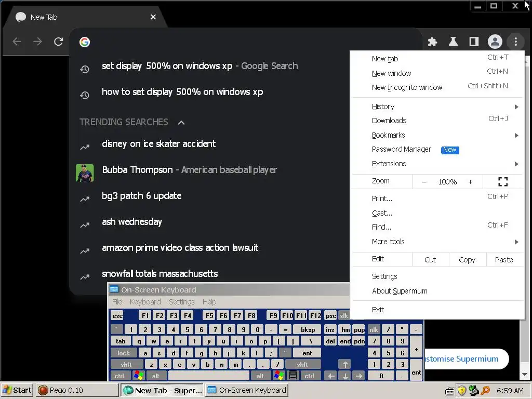The image size is (532, 399).
Task: Select the suggestion 'ash wednesday'
Action: tap(132, 222)
